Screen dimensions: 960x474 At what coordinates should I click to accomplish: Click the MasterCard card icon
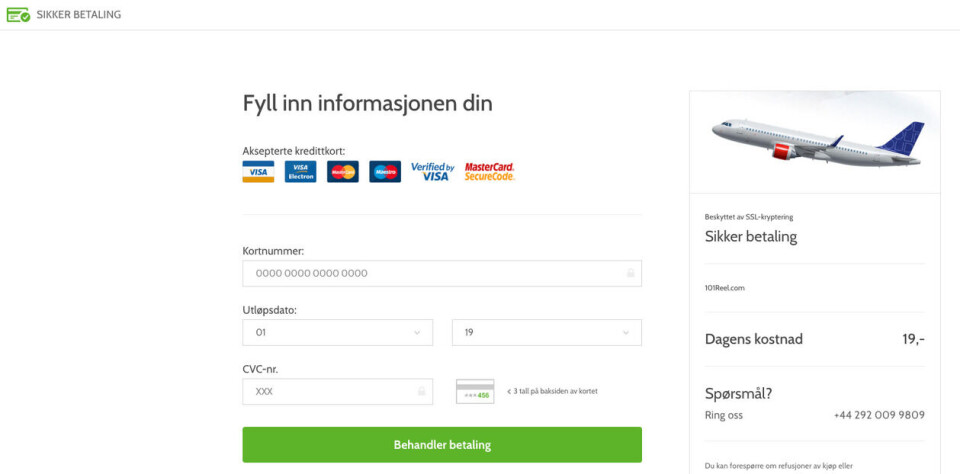[342, 172]
